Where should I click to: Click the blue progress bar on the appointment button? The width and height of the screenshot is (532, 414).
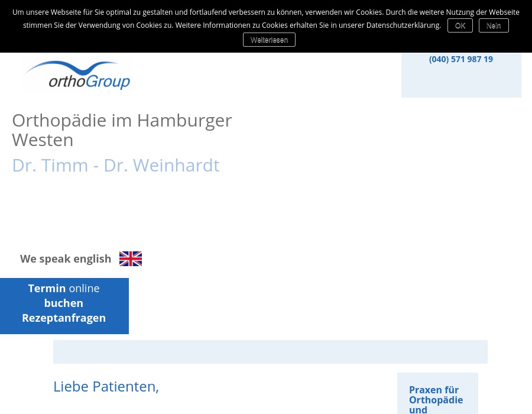click(64, 329)
